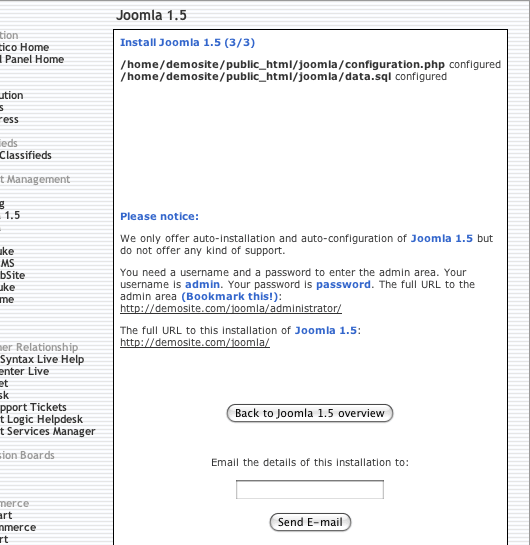Click the '(Bookmark this!)' text
Viewport: 530px width, 545px height.
(230, 296)
